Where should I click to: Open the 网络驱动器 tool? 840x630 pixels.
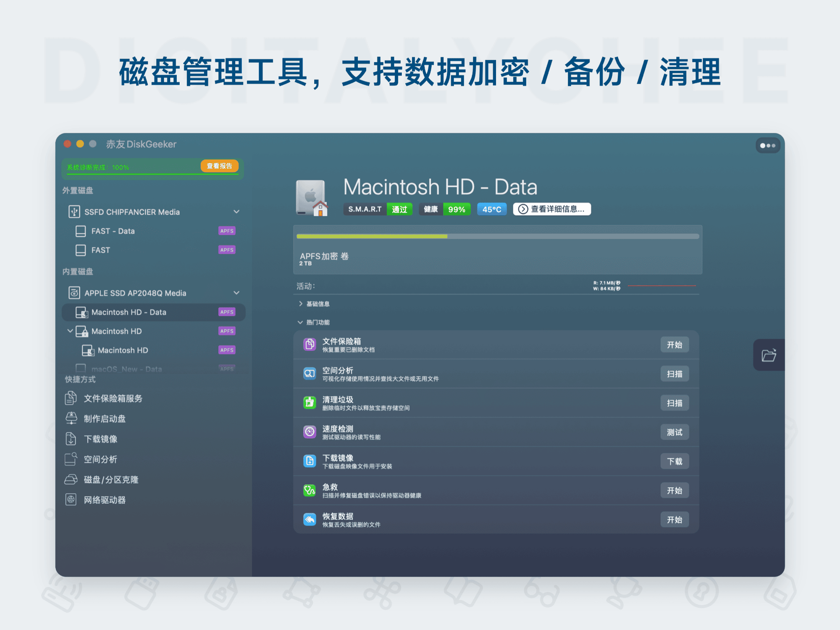105,499
